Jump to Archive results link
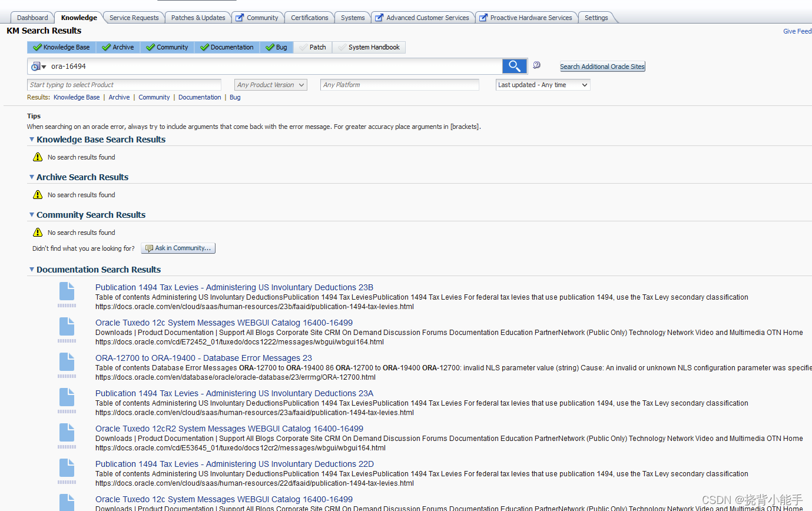This screenshot has height=511, width=812. point(119,97)
